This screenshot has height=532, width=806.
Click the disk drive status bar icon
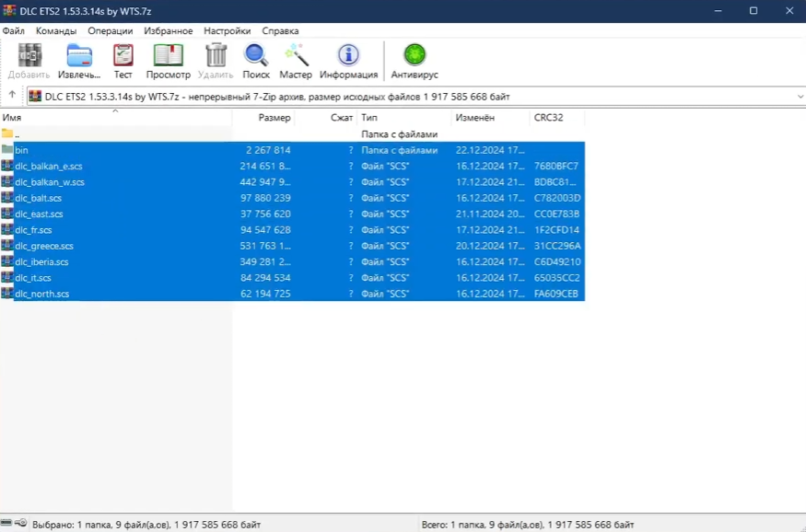pyautogui.click(x=6, y=523)
